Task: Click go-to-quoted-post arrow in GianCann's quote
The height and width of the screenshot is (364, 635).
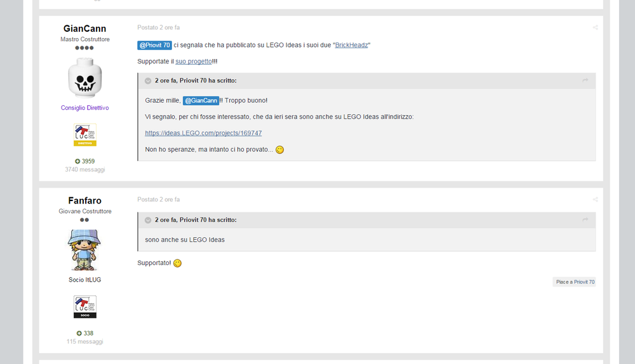Action: (x=585, y=81)
